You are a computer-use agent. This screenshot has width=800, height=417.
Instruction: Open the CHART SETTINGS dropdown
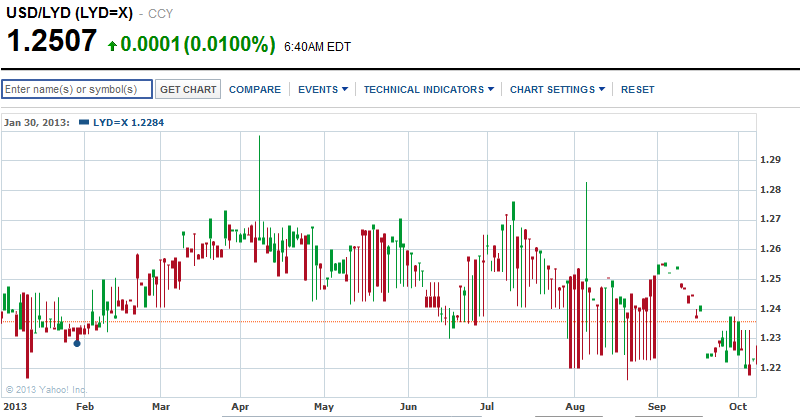click(x=557, y=90)
